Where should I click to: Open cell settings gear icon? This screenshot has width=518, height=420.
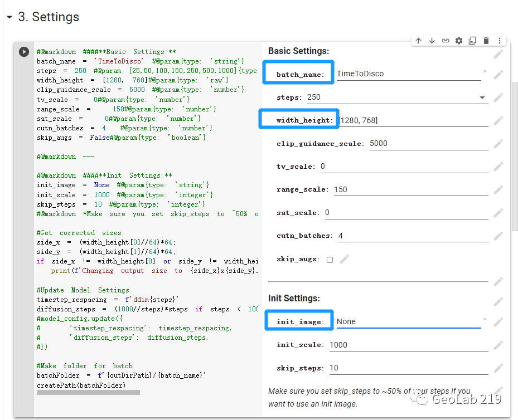459,41
